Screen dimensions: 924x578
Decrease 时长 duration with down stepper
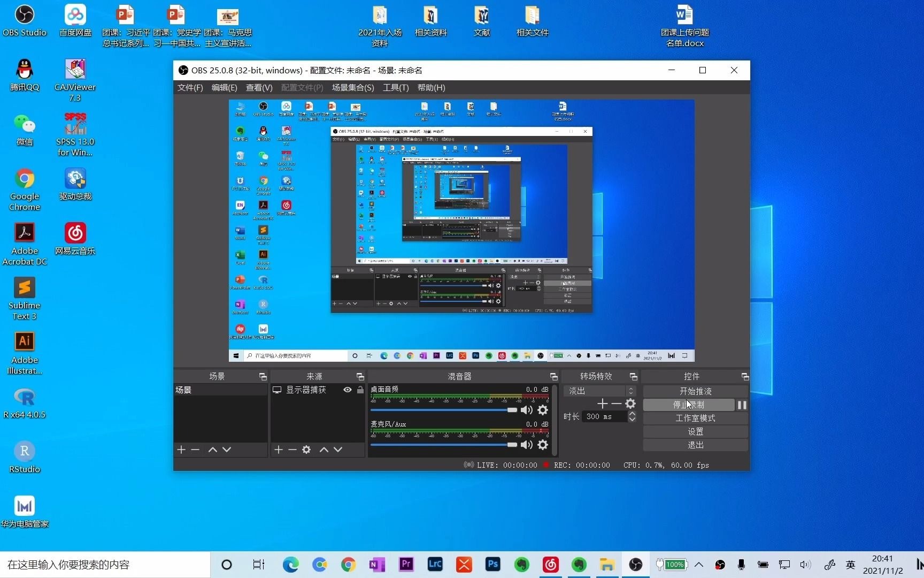[632, 419]
